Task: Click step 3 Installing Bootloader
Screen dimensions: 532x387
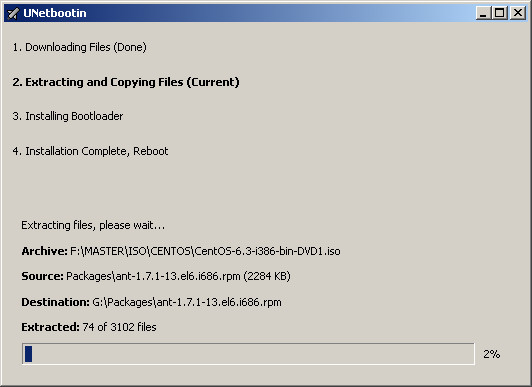Action: coord(68,116)
